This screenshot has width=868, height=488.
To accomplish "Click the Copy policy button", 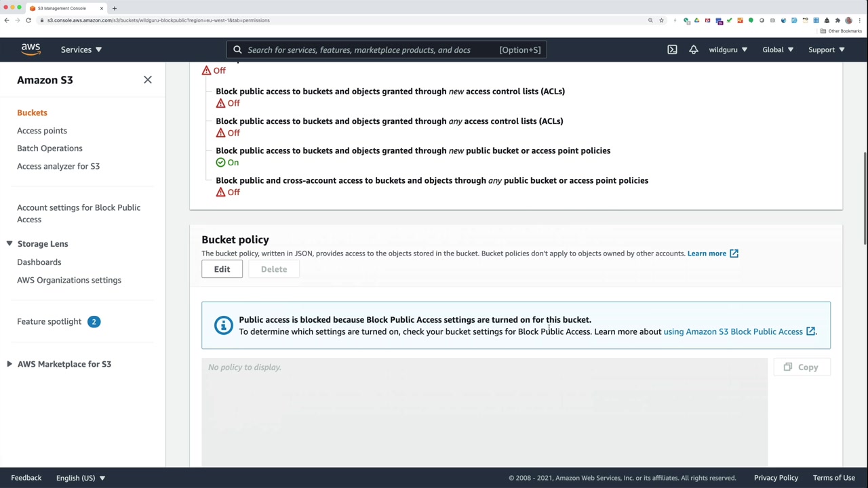I will (802, 367).
